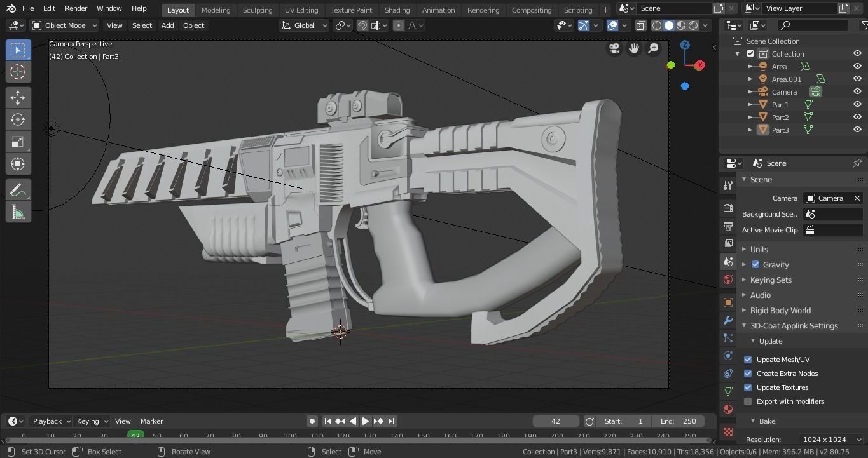Toggle the snapping magnet icon
The height and width of the screenshot is (458, 868).
click(x=362, y=25)
